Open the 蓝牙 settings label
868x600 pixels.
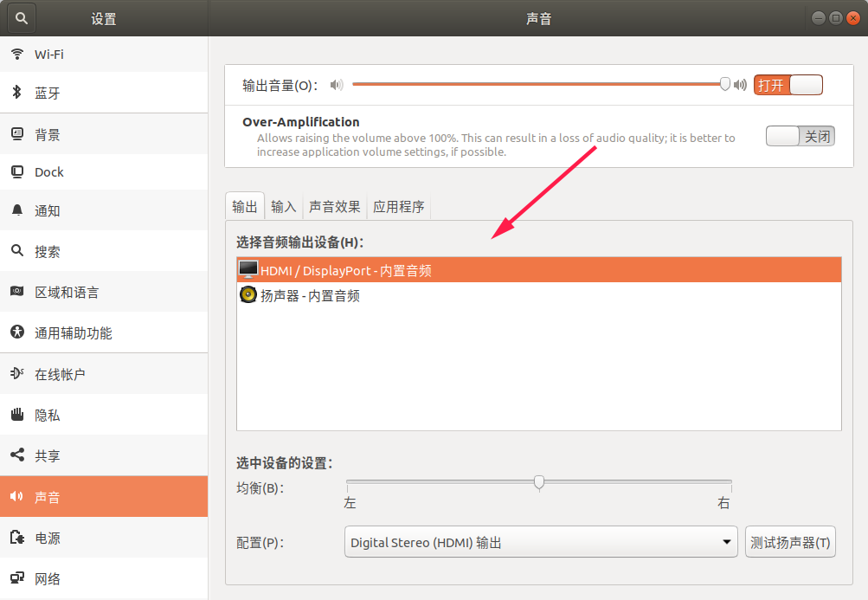point(47,94)
